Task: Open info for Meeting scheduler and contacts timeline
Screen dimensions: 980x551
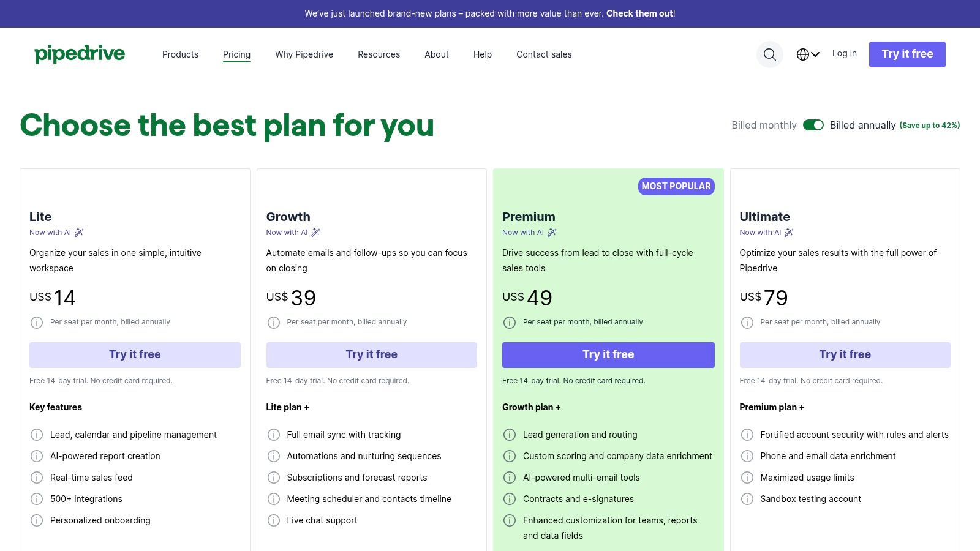Action: 274,499
